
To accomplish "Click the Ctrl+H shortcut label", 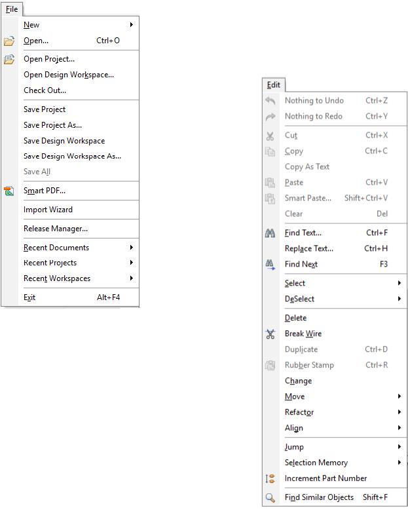I will click(x=376, y=248).
